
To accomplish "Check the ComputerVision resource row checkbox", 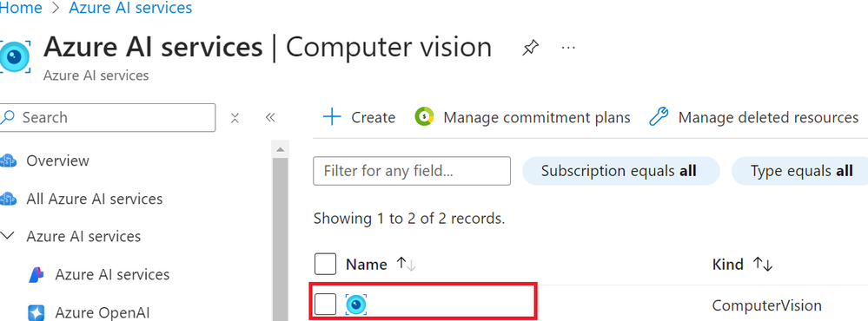I will point(326,305).
